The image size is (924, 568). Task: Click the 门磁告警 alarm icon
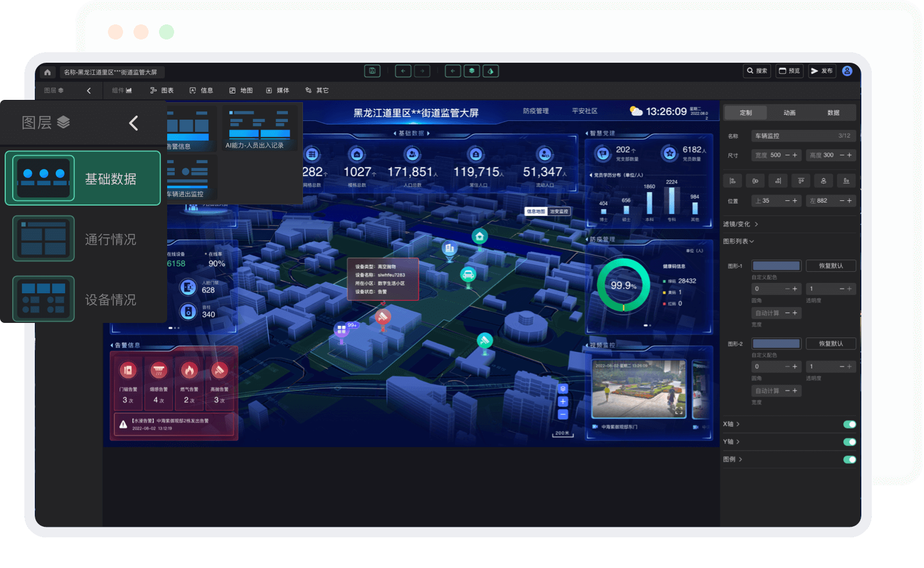pyautogui.click(x=128, y=370)
